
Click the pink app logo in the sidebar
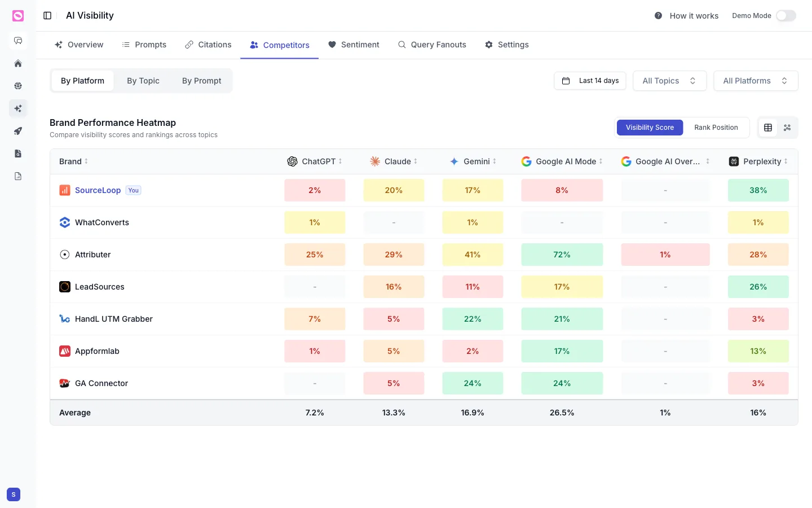tap(18, 16)
